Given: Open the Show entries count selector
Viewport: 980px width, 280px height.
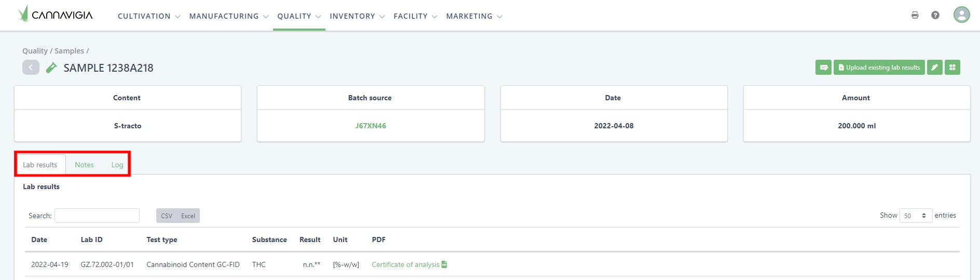Looking at the screenshot, I should [915, 216].
